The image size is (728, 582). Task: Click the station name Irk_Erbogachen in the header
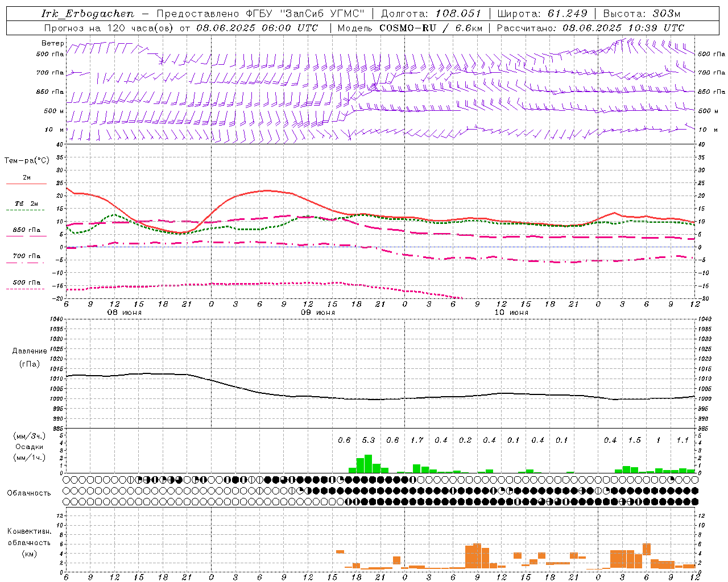tap(88, 14)
